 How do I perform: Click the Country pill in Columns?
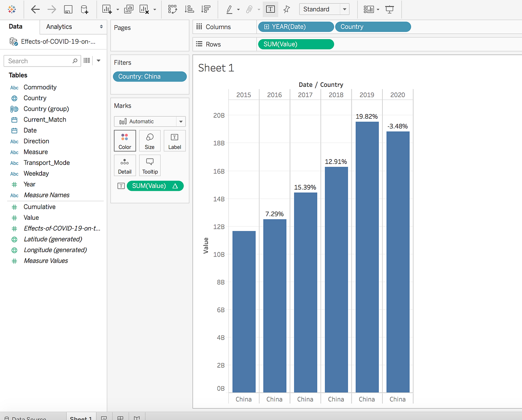pyautogui.click(x=373, y=27)
